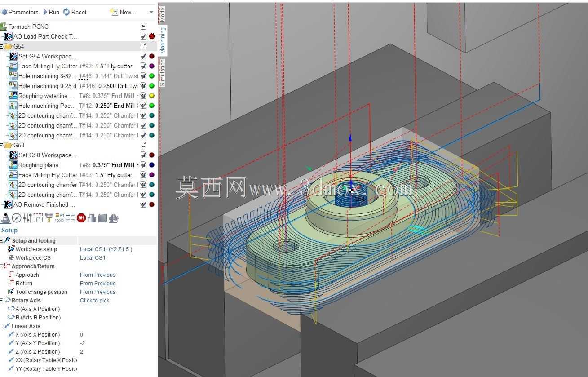This screenshot has width=588, height=377.
Task: Open the vise fixture icon page
Action: pyautogui.click(x=114, y=218)
